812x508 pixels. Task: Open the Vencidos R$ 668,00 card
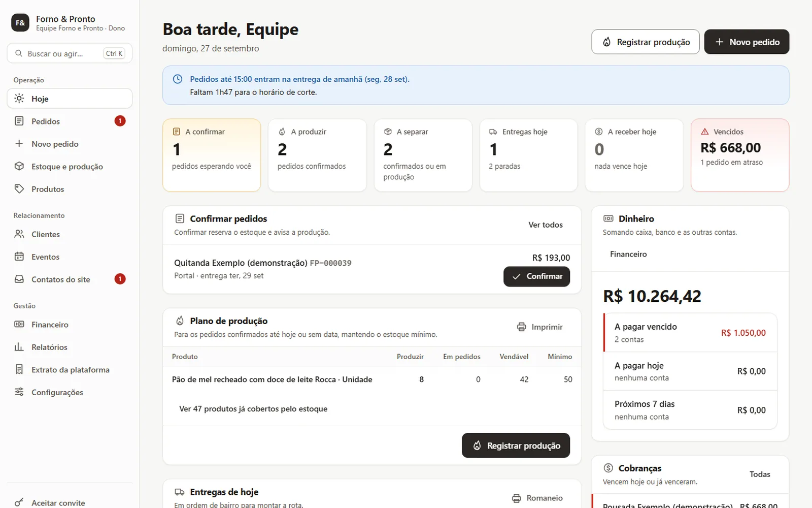pos(740,155)
